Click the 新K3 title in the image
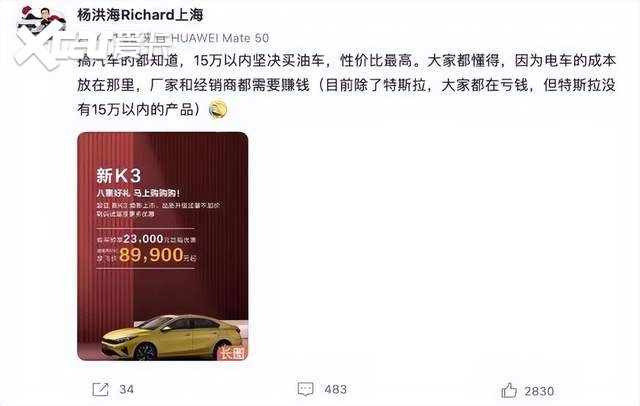This screenshot has height=406, width=640. [118, 176]
